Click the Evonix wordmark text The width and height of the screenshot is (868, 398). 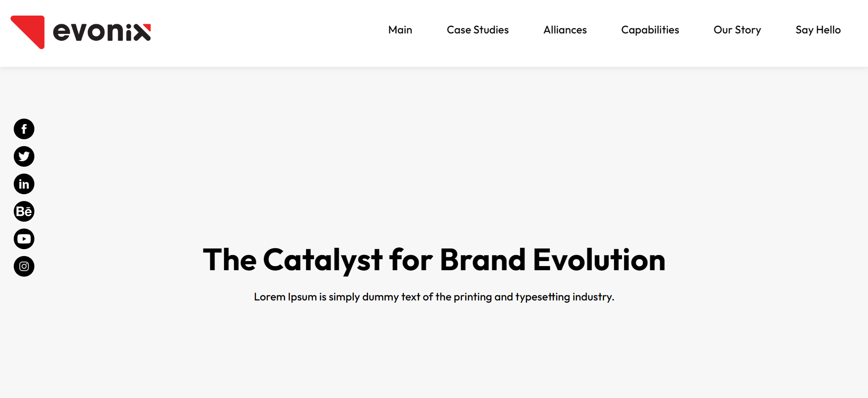point(102,32)
